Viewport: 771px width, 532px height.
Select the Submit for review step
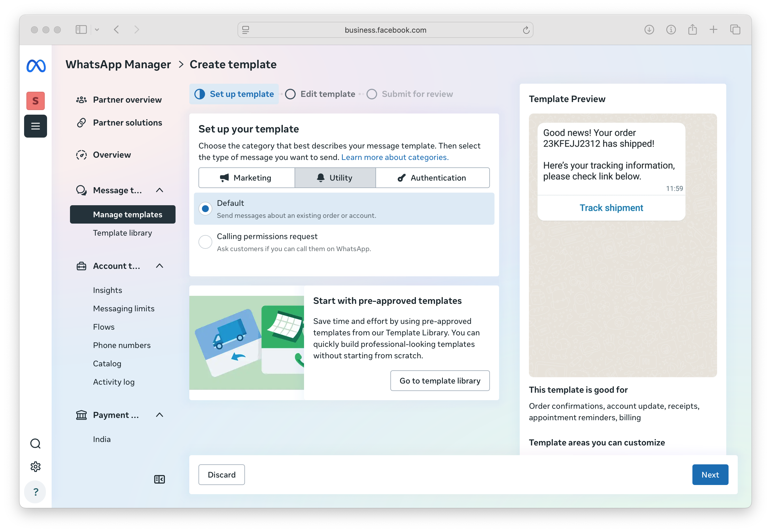point(410,94)
